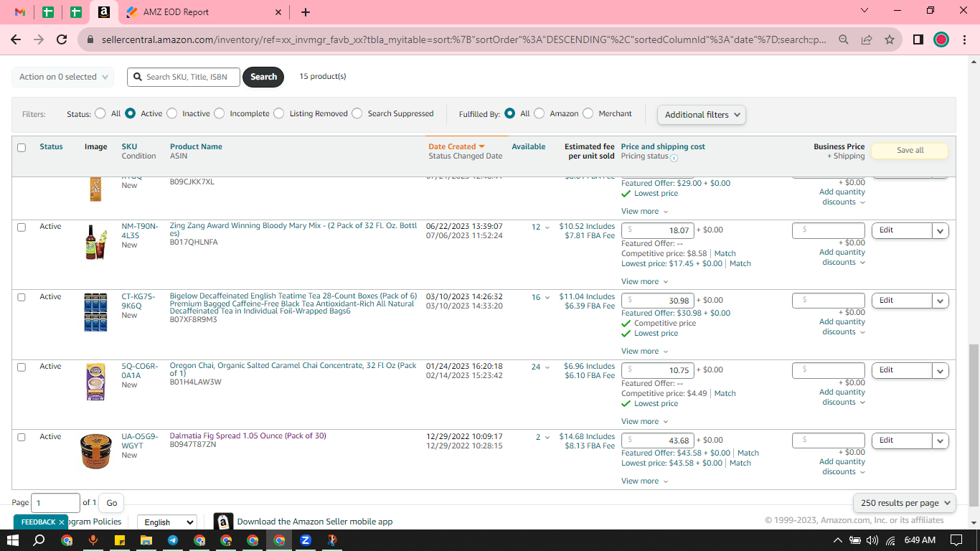Screen dimensions: 980x551
Task: Click the Save all button
Action: [x=910, y=151]
